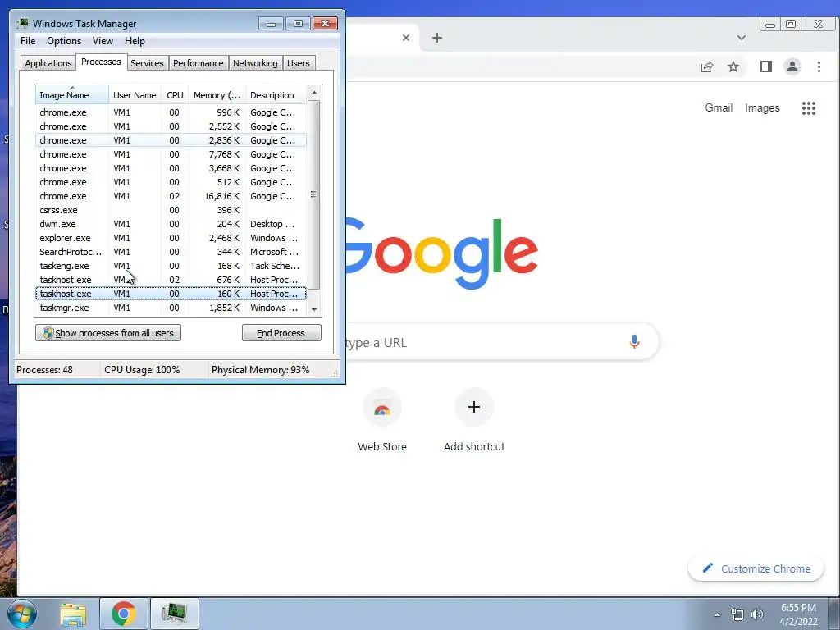Switch to the Performance tab
840x630 pixels.
pyautogui.click(x=198, y=63)
